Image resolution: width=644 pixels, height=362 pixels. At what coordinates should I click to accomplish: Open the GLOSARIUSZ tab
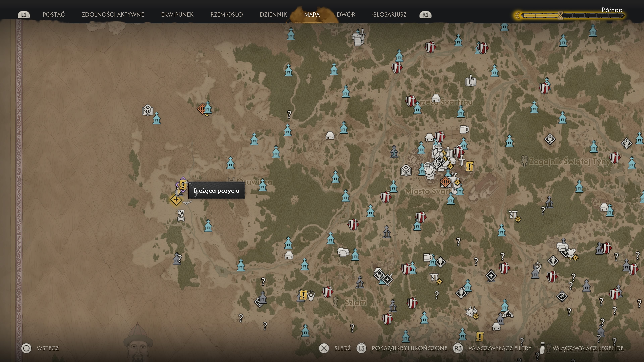pos(389,14)
